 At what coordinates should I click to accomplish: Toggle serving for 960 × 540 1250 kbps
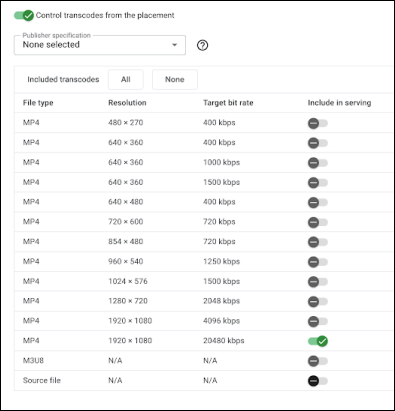(x=318, y=262)
